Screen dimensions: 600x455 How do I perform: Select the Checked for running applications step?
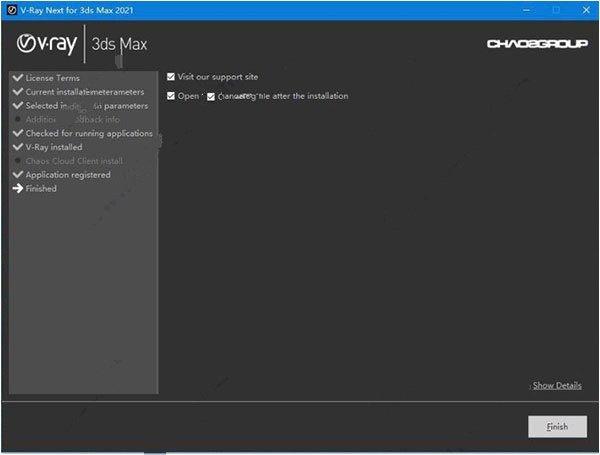(89, 133)
